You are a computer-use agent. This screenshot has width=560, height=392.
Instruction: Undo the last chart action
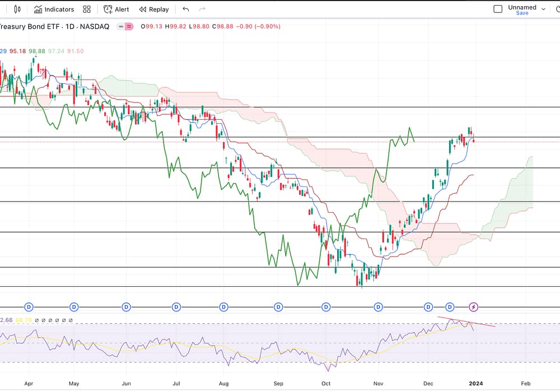186,9
